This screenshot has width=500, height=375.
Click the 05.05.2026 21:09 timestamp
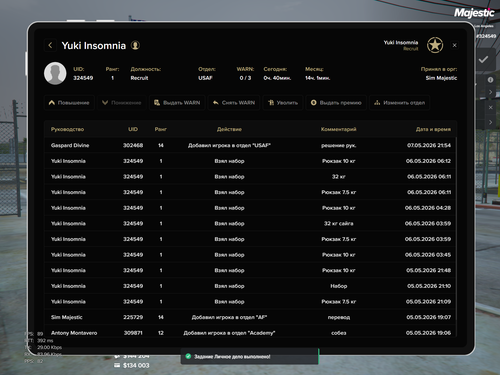pyautogui.click(x=429, y=302)
